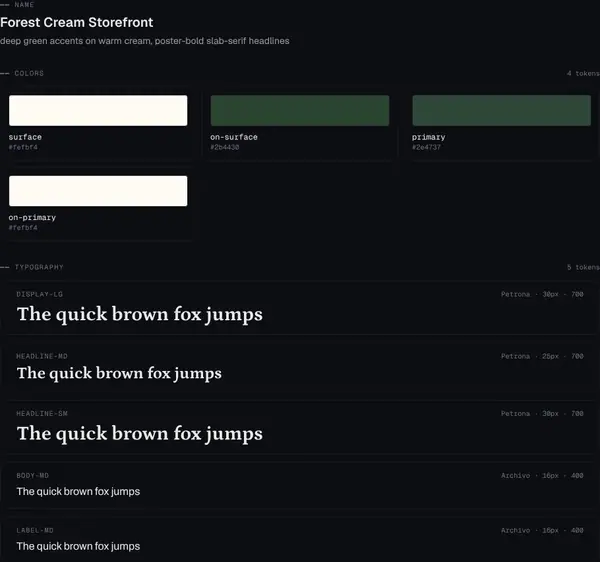Choose the on-primary cream color swatch
Viewport: 600px width, 562px height.
[x=98, y=191]
